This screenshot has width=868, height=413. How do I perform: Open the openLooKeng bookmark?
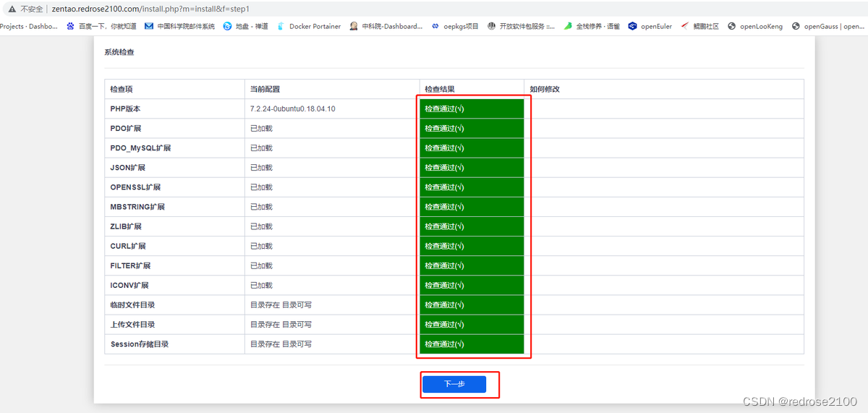click(x=755, y=26)
